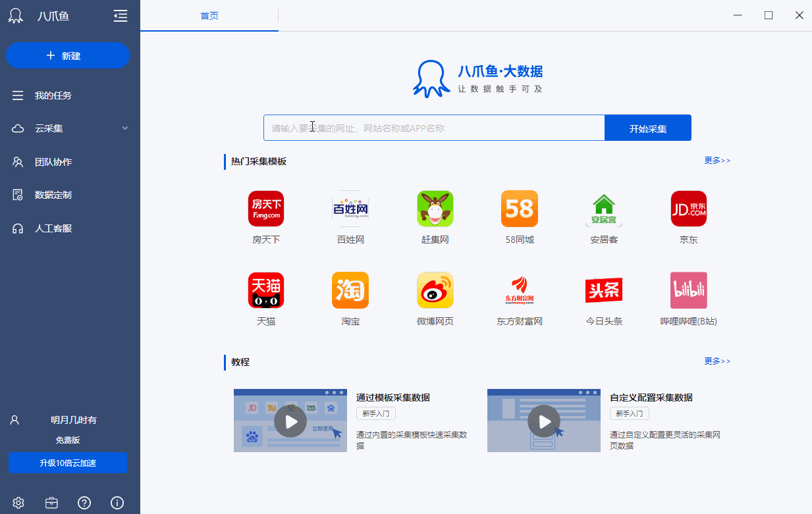The height and width of the screenshot is (514, 812).
Task: Expand the 云采集 chevron arrow
Action: 125,128
